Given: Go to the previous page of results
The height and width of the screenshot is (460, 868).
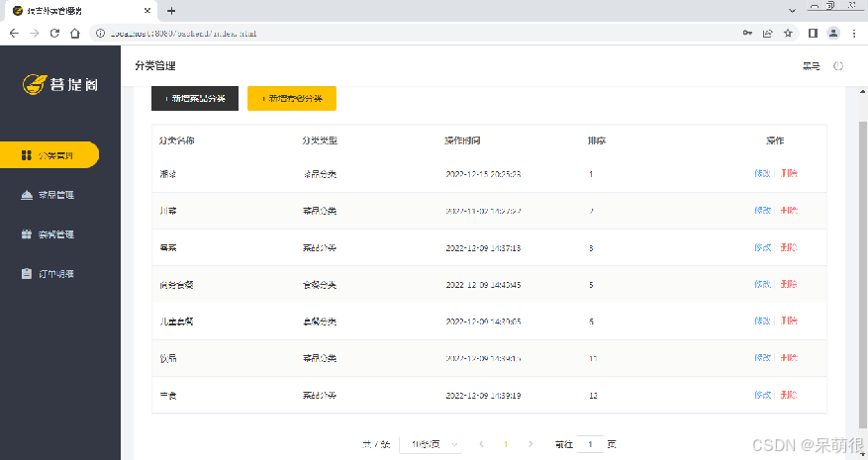Looking at the screenshot, I should click(482, 444).
